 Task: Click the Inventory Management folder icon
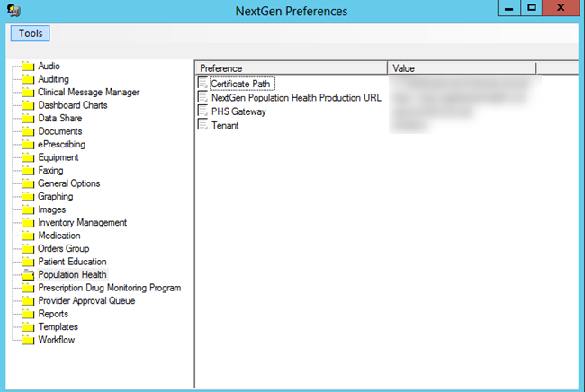coord(28,223)
